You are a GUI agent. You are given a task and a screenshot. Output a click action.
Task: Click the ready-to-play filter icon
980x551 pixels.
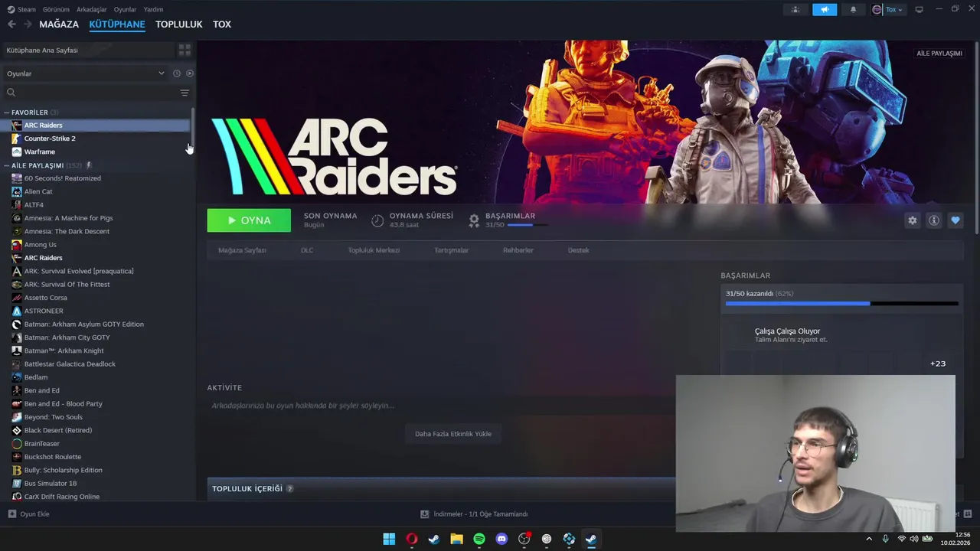(x=190, y=73)
